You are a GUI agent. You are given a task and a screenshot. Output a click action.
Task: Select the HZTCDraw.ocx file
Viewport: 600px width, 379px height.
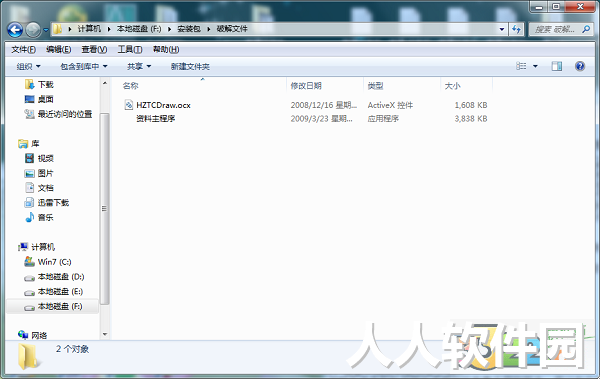pos(163,105)
